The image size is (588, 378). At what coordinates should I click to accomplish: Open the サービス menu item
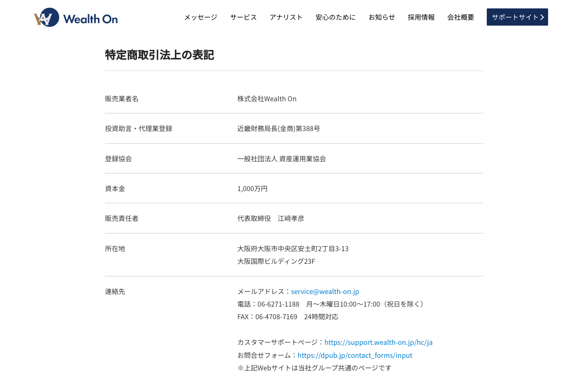click(x=244, y=17)
